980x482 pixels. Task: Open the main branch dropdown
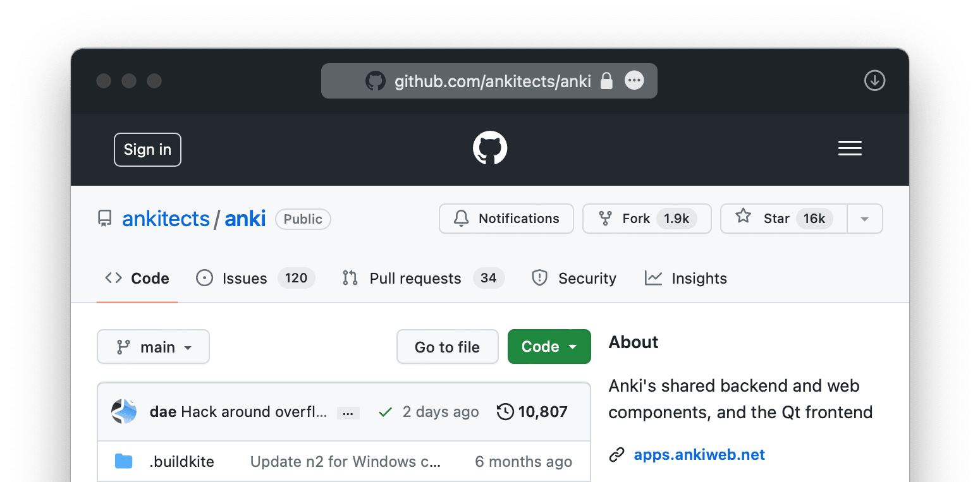pos(153,347)
